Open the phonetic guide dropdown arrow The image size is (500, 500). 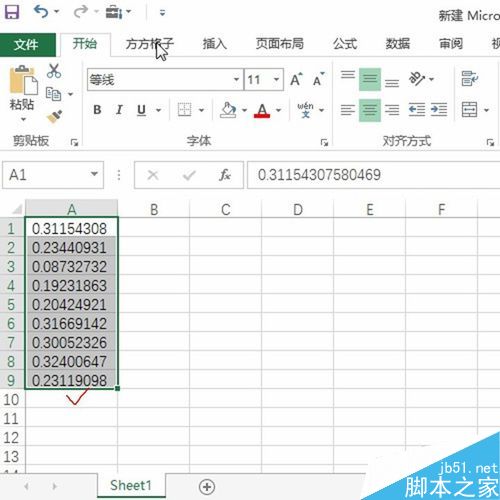(x=322, y=110)
